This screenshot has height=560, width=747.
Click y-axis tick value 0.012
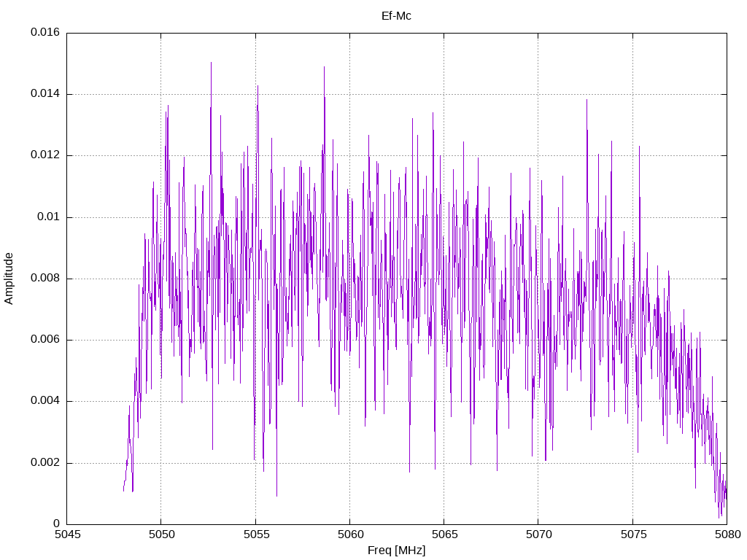pos(45,155)
